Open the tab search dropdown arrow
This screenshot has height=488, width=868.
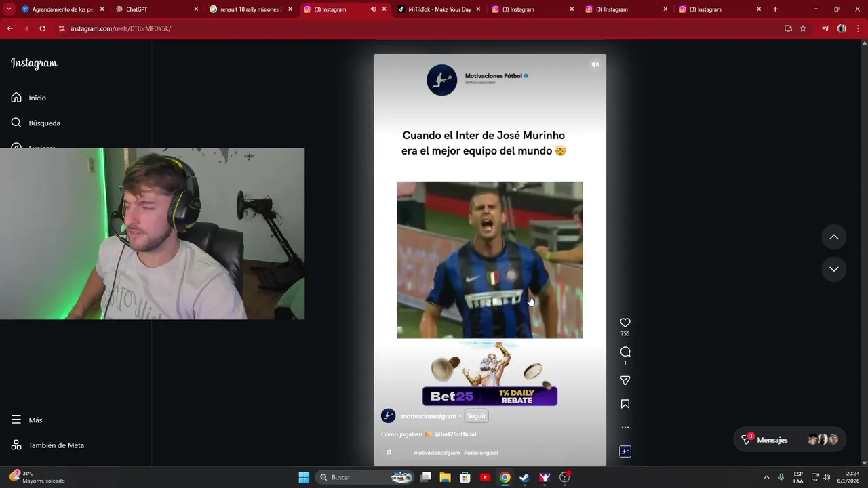[x=8, y=9]
